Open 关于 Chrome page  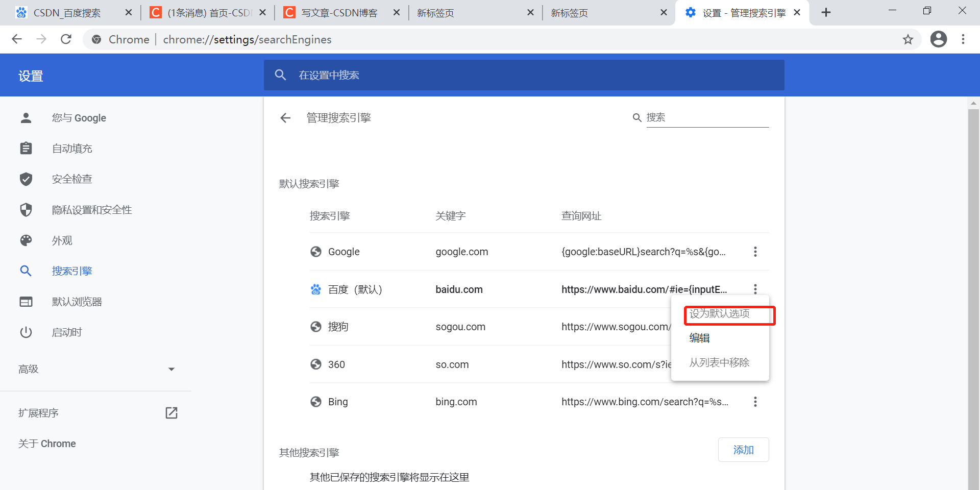pos(47,444)
